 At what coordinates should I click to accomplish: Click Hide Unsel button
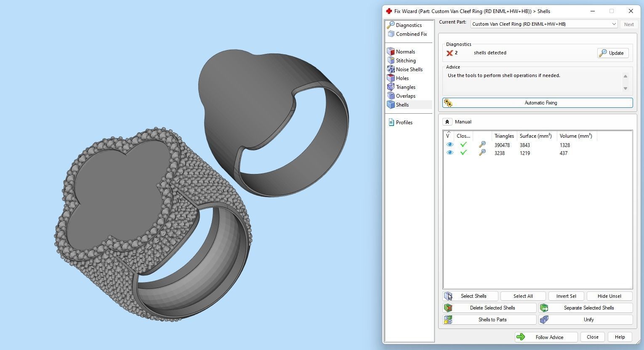coord(609,296)
